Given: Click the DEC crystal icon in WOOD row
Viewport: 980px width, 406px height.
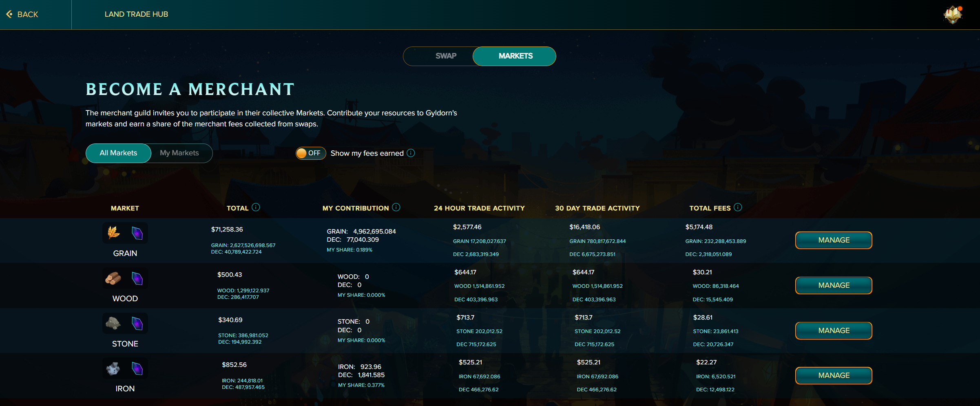Looking at the screenshot, I should tap(137, 278).
